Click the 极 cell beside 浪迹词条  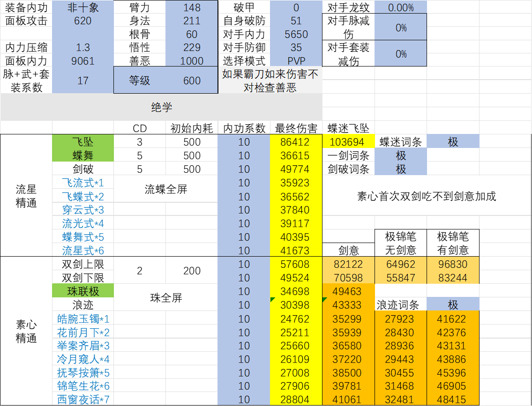453,304
